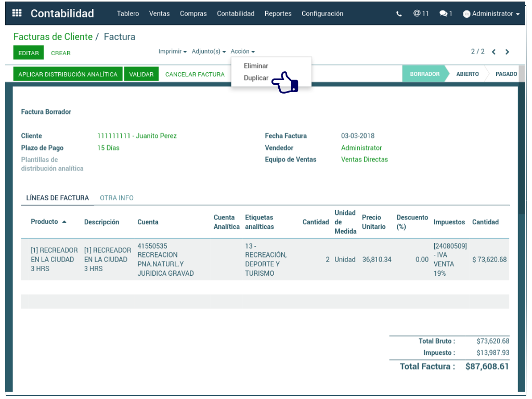This screenshot has width=532, height=399.
Task: Switch to the Otra Info tab
Action: click(116, 198)
